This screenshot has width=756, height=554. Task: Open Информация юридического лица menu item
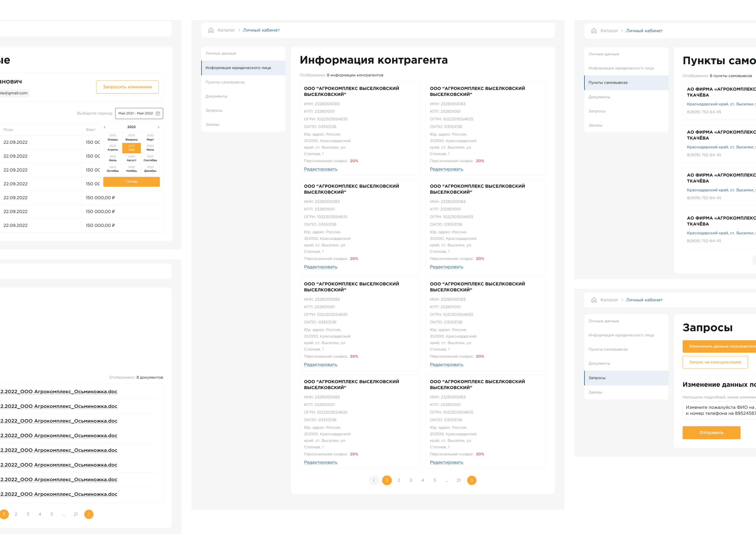[238, 68]
